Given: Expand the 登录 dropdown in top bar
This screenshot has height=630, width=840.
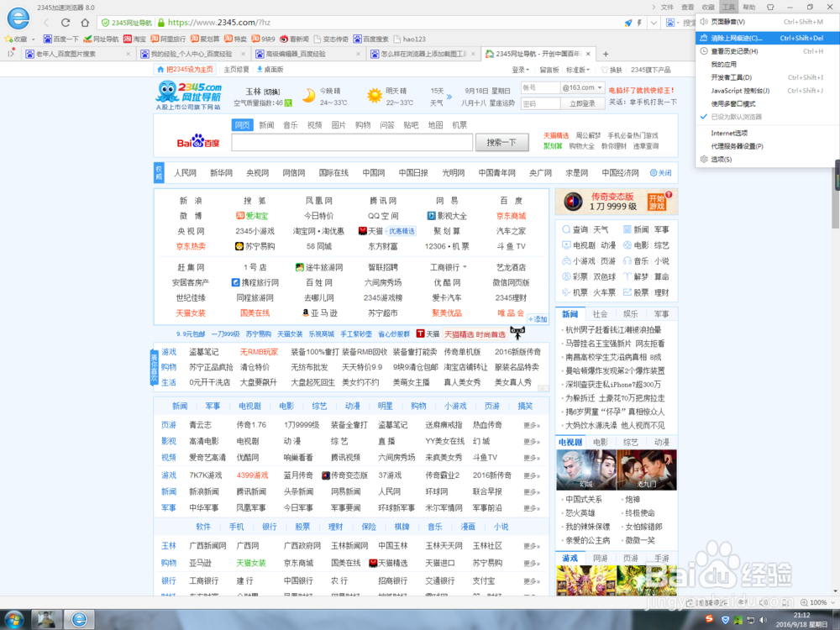Looking at the screenshot, I should coord(520,70).
